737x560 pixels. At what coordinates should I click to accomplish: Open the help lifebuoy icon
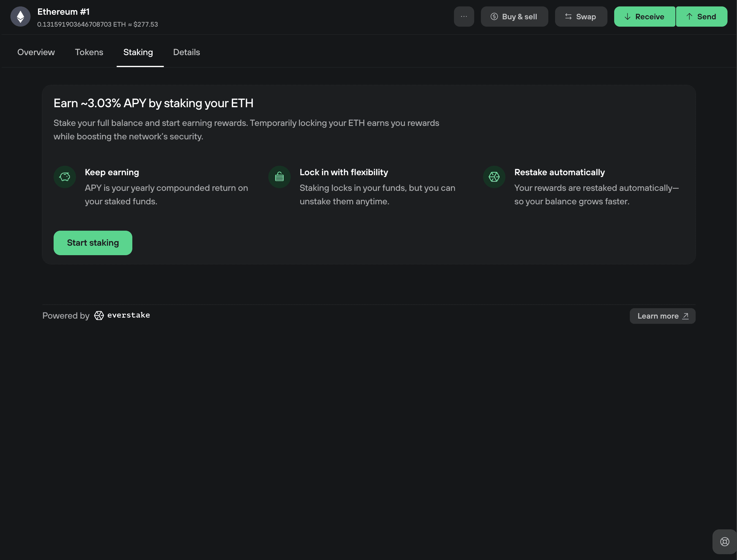click(724, 542)
